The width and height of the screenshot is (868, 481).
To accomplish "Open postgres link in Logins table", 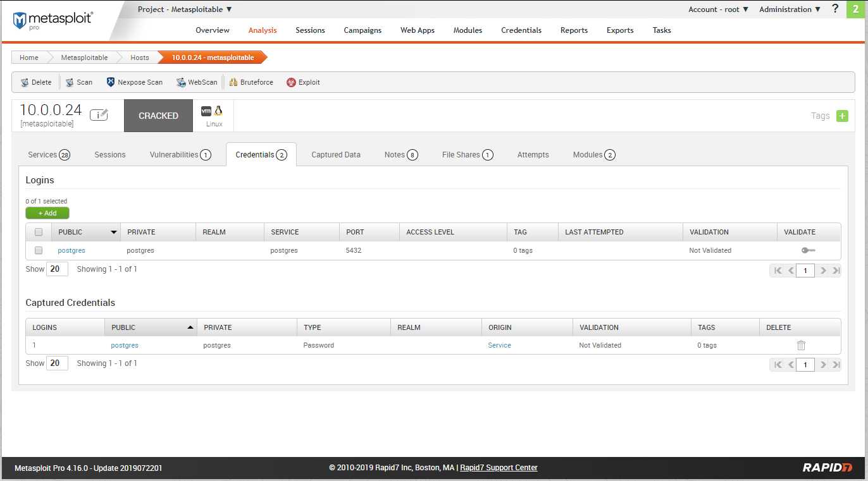I will (71, 250).
